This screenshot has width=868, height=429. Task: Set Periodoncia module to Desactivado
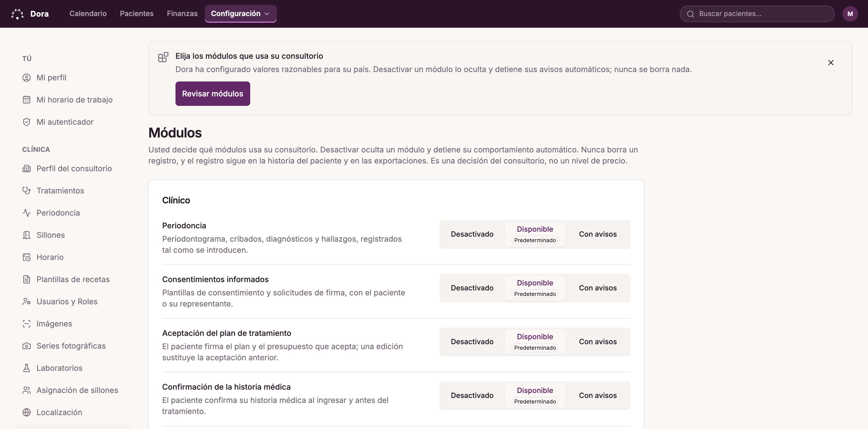pos(472,234)
